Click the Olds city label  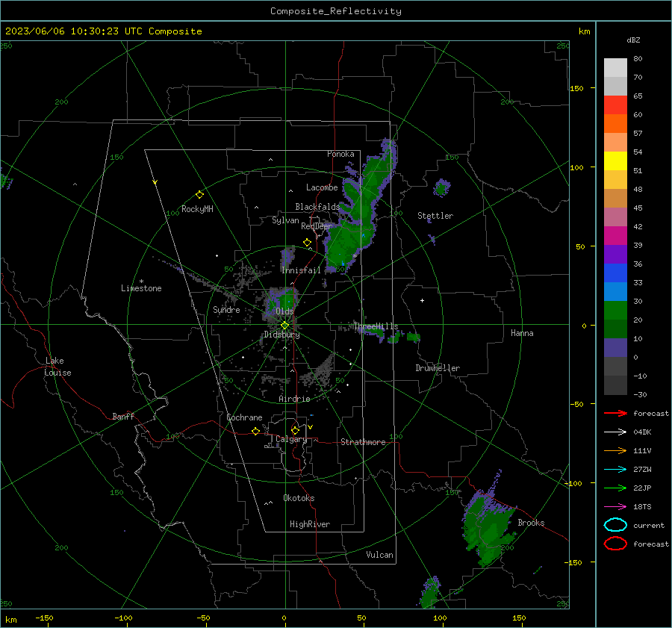pyautogui.click(x=284, y=311)
